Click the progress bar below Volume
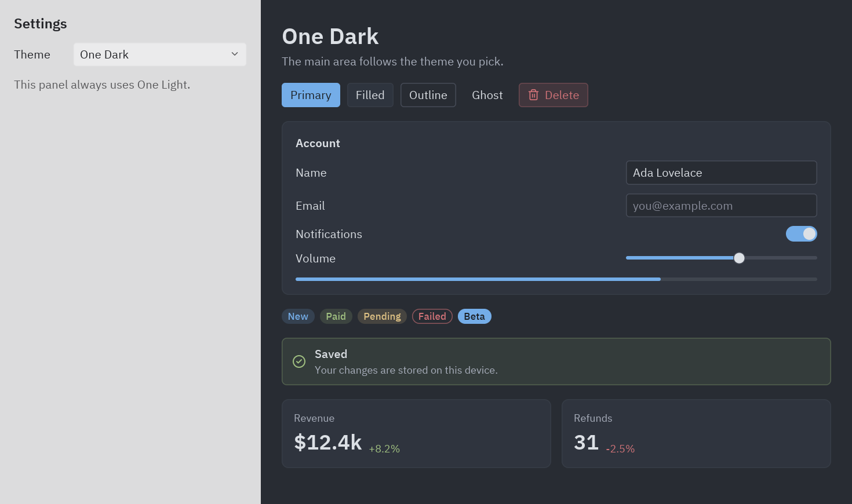The height and width of the screenshot is (504, 852). click(556, 279)
